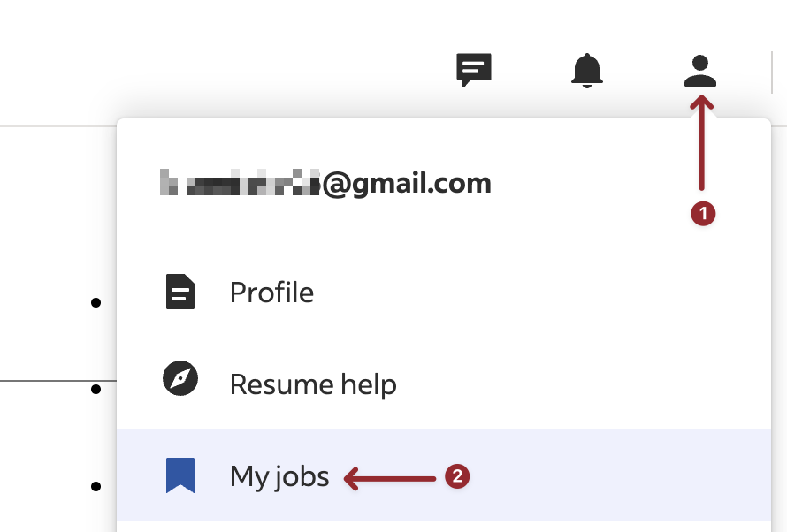The image size is (787, 532).
Task: Choose the Resume help text entry
Action: coord(313,384)
